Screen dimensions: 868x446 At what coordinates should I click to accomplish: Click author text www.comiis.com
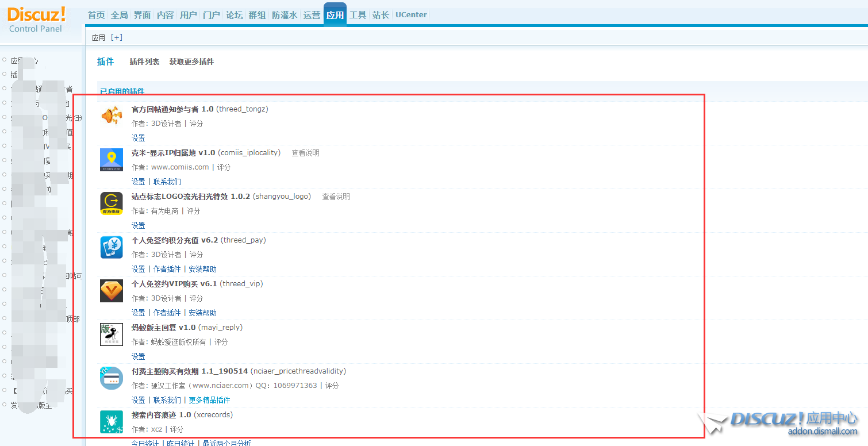[180, 167]
